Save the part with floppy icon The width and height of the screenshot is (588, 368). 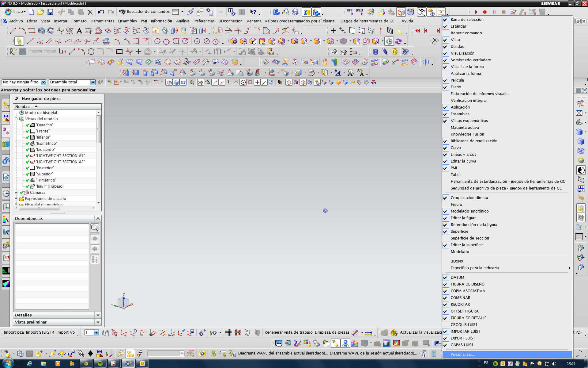pyautogui.click(x=50, y=12)
